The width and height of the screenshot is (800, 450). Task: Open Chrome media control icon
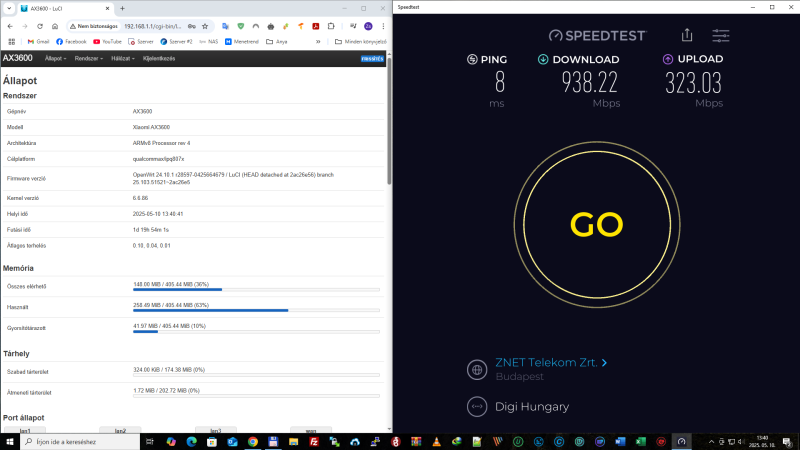click(x=353, y=27)
